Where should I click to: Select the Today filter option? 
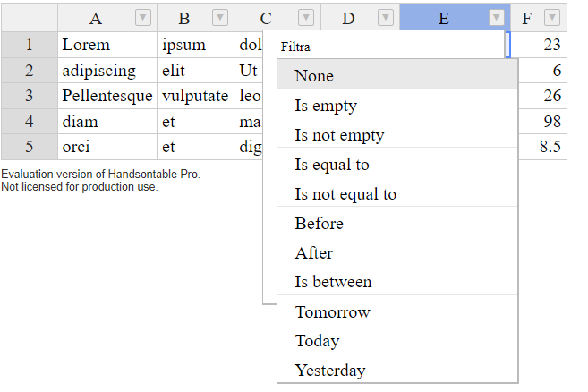[397, 341]
